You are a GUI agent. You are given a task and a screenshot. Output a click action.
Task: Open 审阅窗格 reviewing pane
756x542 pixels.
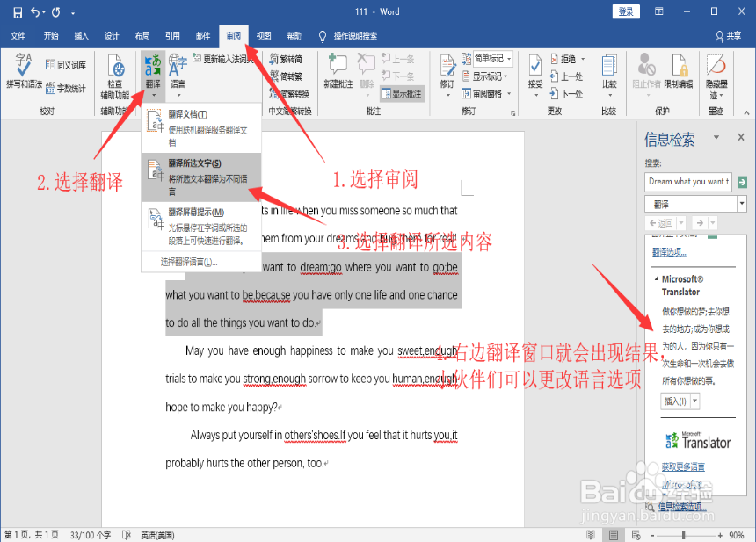[486, 93]
